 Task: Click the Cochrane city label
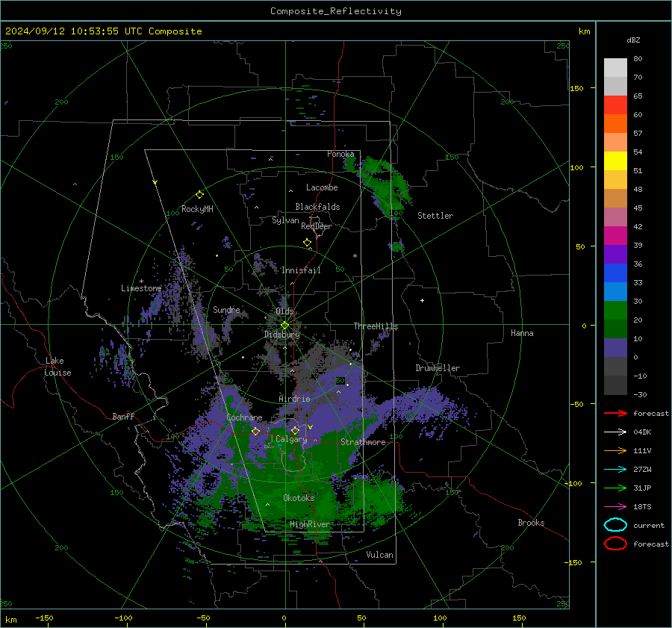244,417
